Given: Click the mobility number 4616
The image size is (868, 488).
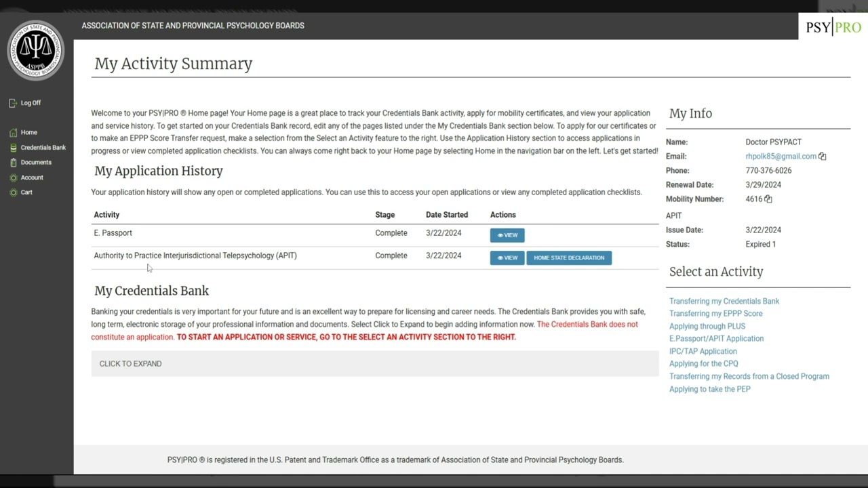Looking at the screenshot, I should click(754, 199).
